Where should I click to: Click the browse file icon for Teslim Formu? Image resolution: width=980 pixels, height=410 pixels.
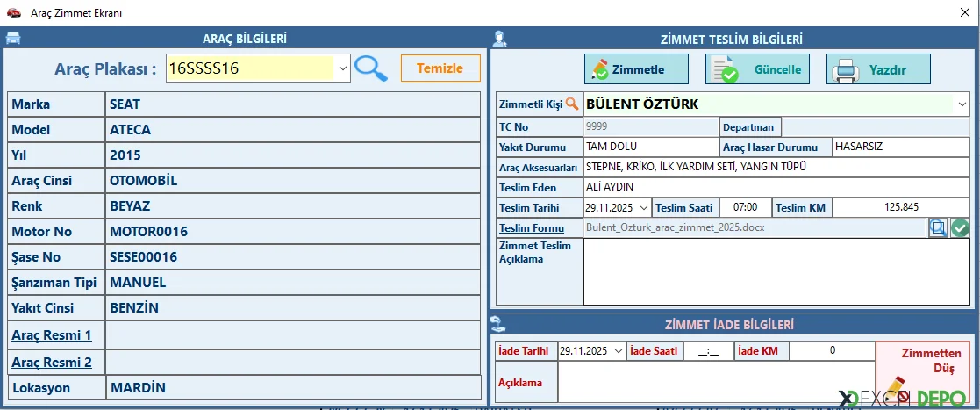tap(938, 227)
